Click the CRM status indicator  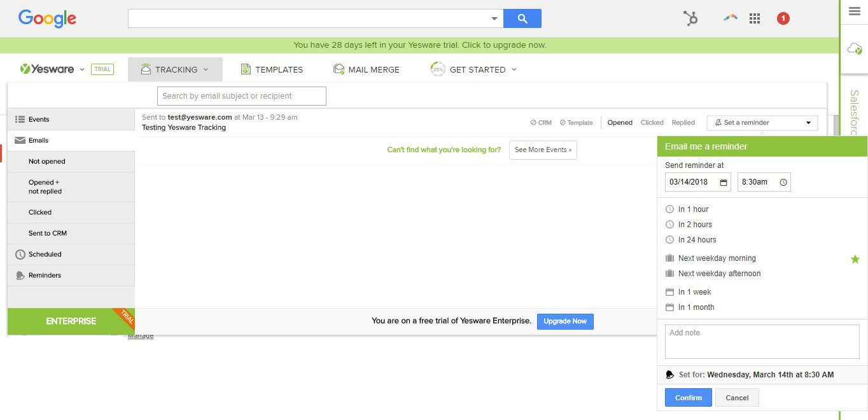click(541, 123)
